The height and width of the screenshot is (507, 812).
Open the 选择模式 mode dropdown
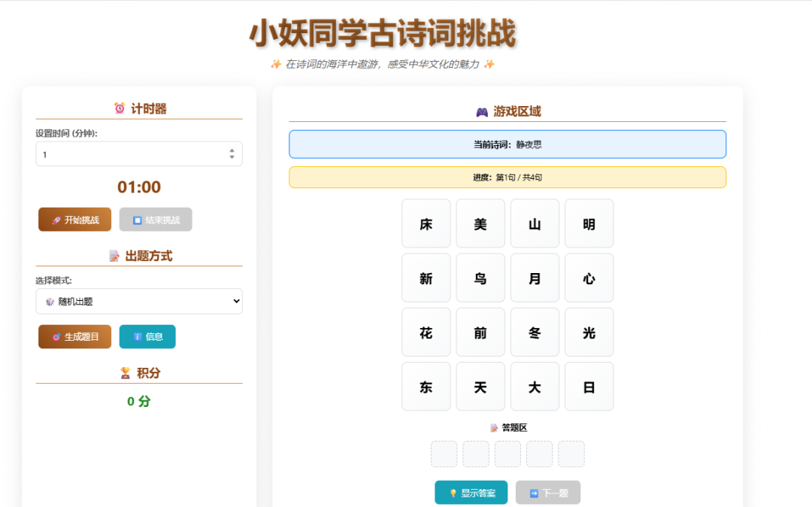pos(139,302)
